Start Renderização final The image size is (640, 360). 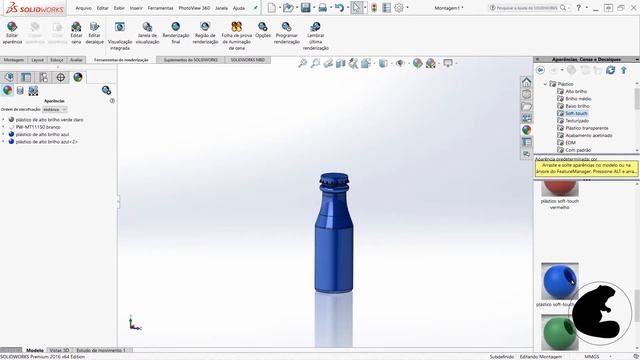tap(176, 33)
